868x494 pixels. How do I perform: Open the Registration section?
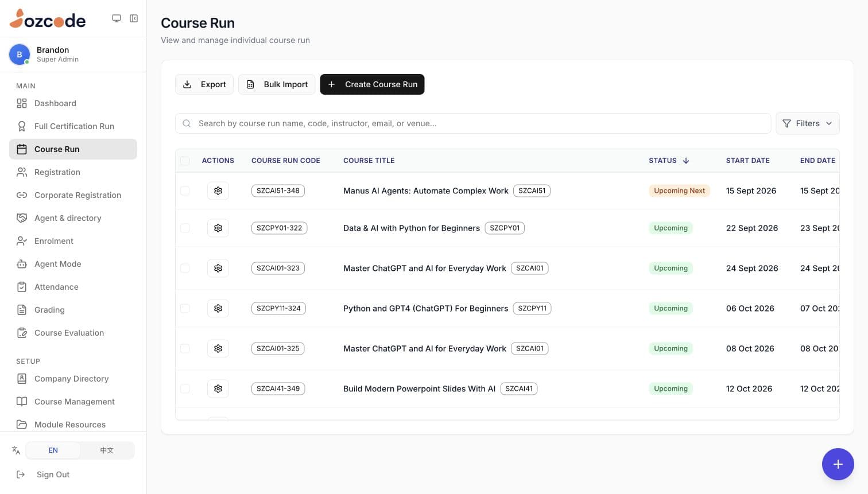(73, 172)
